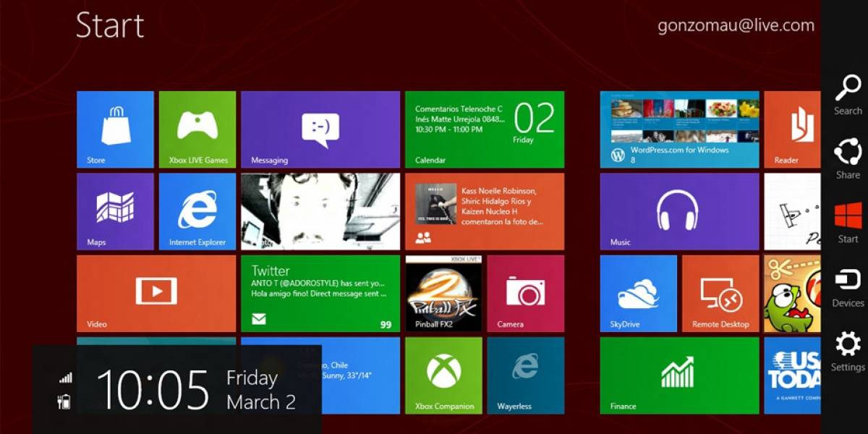Screen dimensions: 868x434
Task: Open Xbox Companion tile
Action: tap(443, 375)
